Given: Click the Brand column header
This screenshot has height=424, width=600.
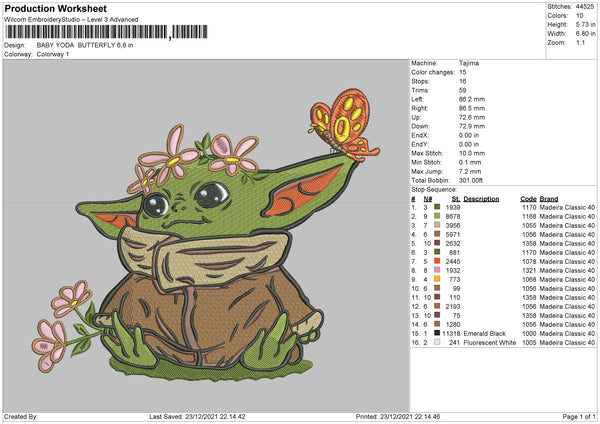Looking at the screenshot, I should pyautogui.click(x=549, y=199).
